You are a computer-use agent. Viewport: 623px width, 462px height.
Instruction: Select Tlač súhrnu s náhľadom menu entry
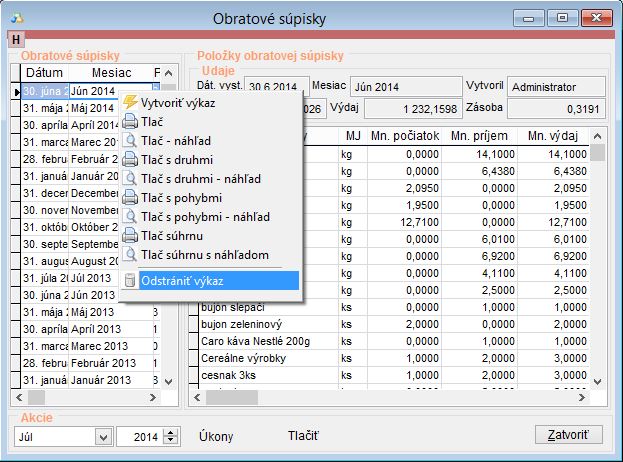click(204, 255)
